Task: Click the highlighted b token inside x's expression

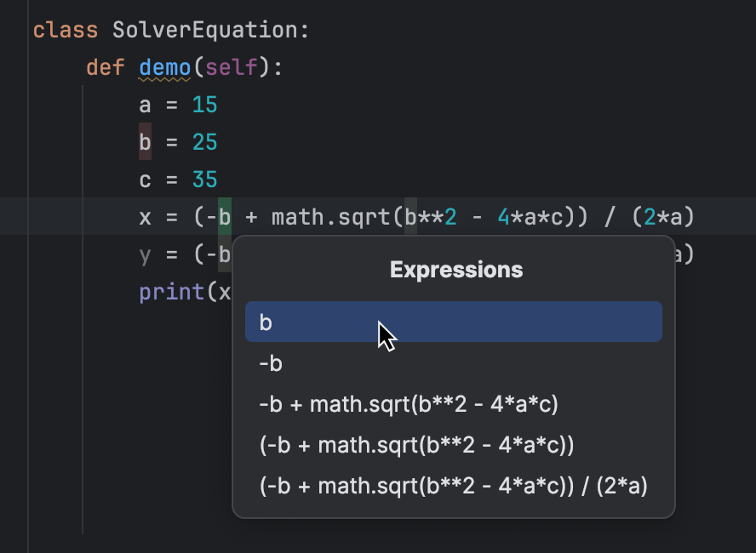Action: pyautogui.click(x=223, y=217)
